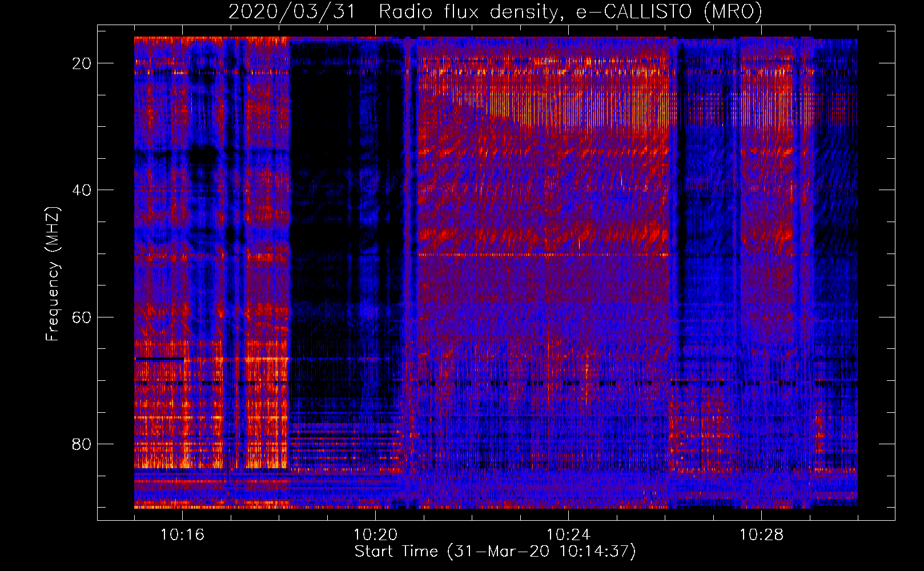Click the "10:28" time tick label
This screenshot has width=924, height=571.
[761, 535]
